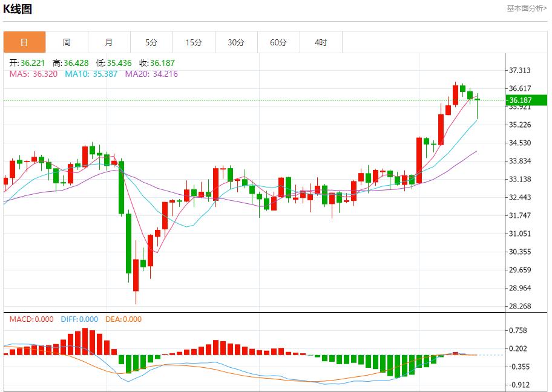The height and width of the screenshot is (392, 552).
Task: Click the DIFF value label
Action: tap(79, 319)
